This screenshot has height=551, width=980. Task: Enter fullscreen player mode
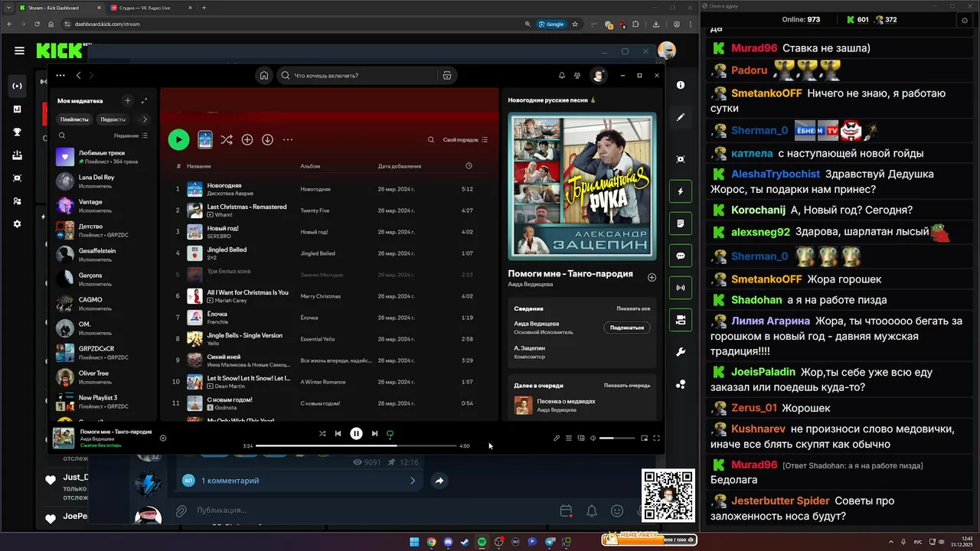coord(656,438)
